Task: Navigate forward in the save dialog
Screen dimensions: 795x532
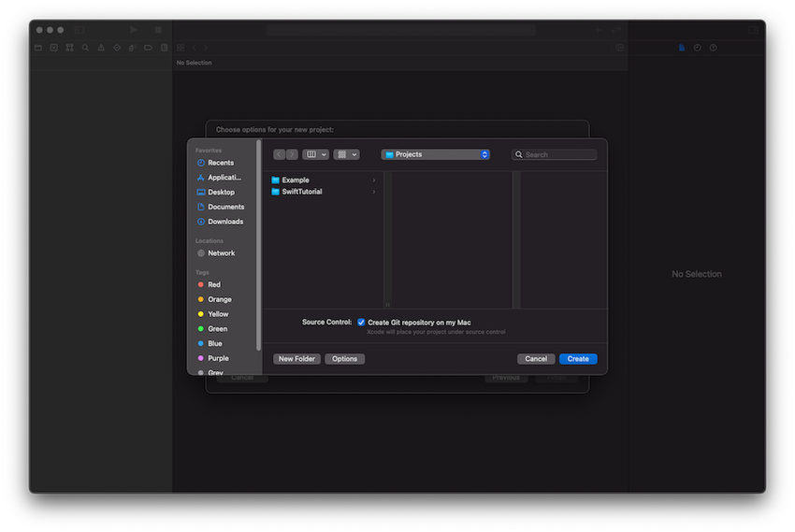Action: [x=292, y=154]
